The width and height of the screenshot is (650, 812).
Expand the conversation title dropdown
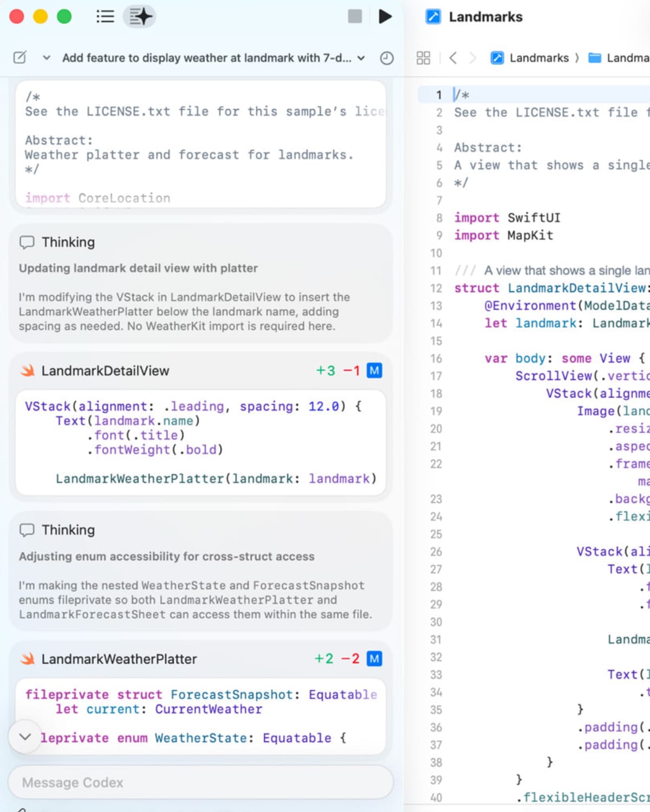[x=361, y=58]
